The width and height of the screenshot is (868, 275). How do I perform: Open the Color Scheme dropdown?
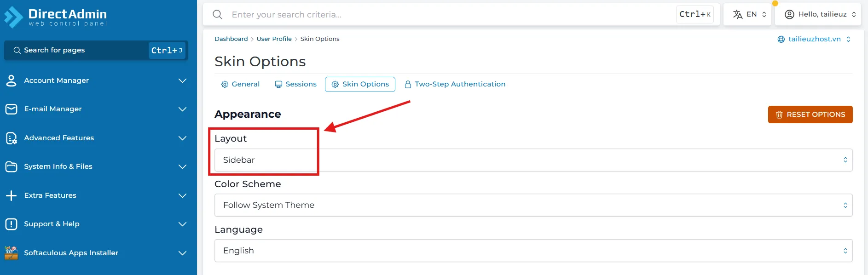click(533, 205)
